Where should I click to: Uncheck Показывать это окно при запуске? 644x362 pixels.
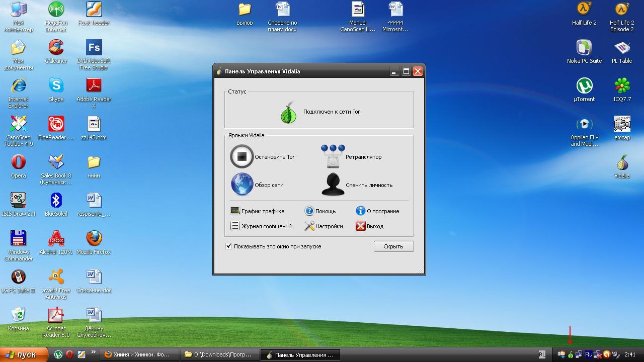229,246
